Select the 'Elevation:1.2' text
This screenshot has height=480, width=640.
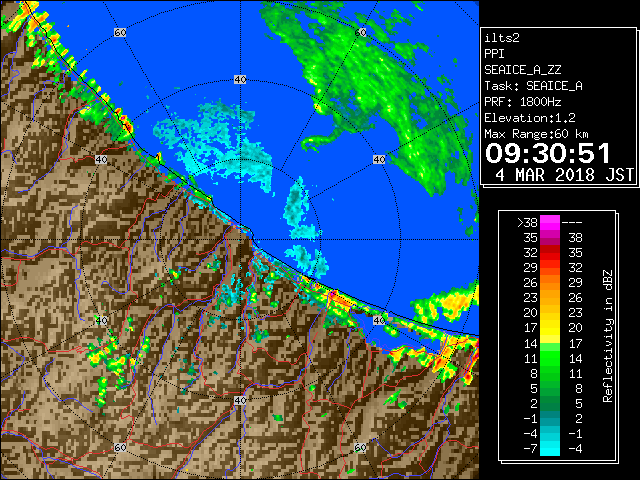click(x=530, y=118)
